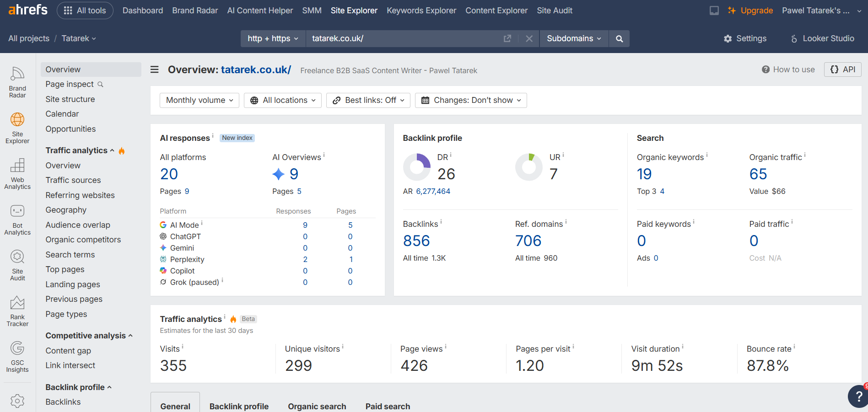Open Subdomains mode dropdown
This screenshot has width=868, height=412.
click(x=574, y=39)
